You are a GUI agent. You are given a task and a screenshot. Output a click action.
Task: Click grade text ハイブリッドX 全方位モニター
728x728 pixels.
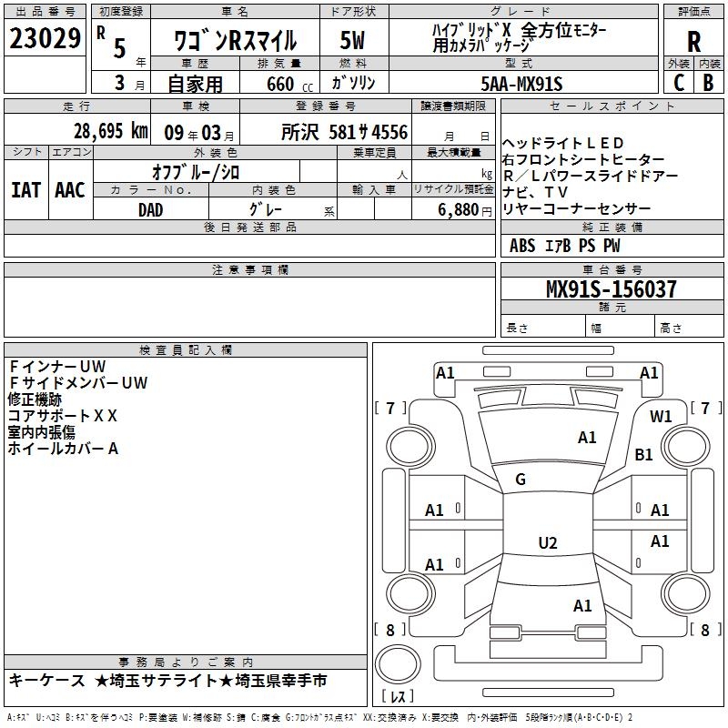(x=520, y=31)
